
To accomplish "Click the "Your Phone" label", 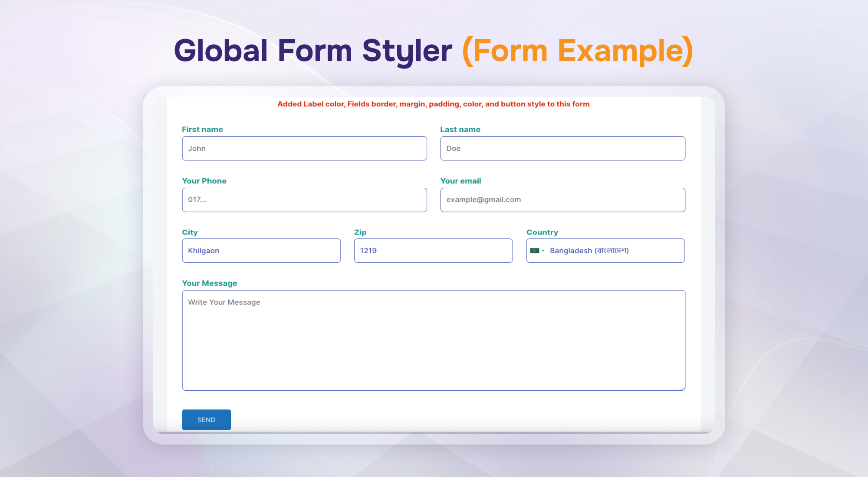I will point(204,181).
